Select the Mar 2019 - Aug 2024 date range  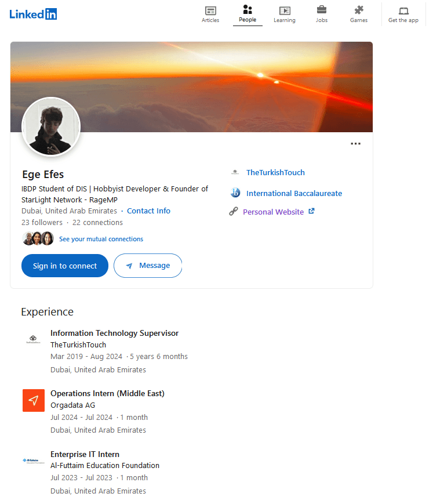click(x=86, y=357)
